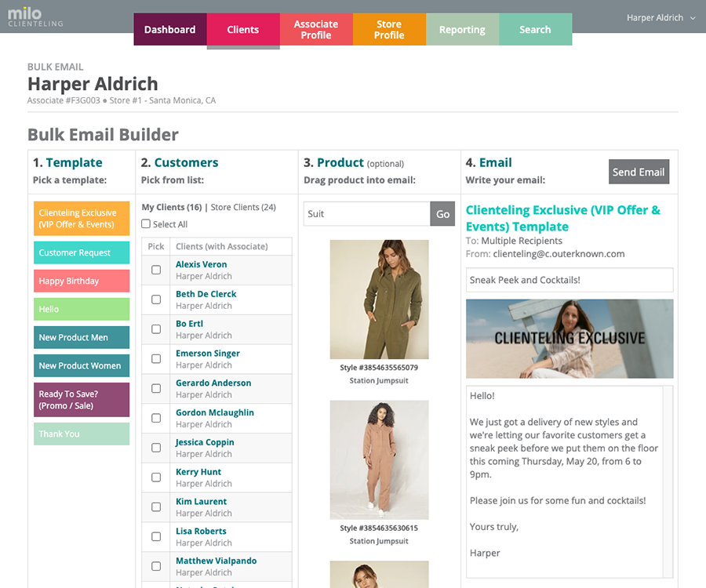Click the email body vertical scrollbar
Image resolution: width=706 pixels, height=588 pixels.
[668, 481]
